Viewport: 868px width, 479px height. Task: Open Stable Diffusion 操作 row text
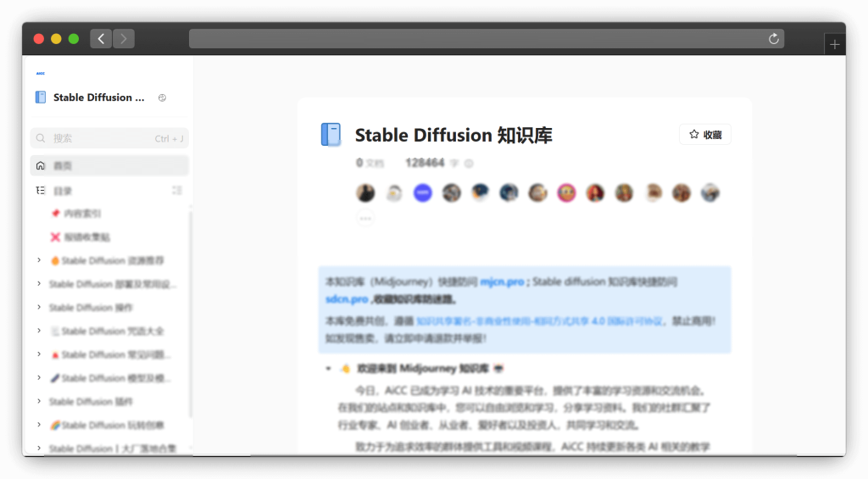click(x=91, y=308)
